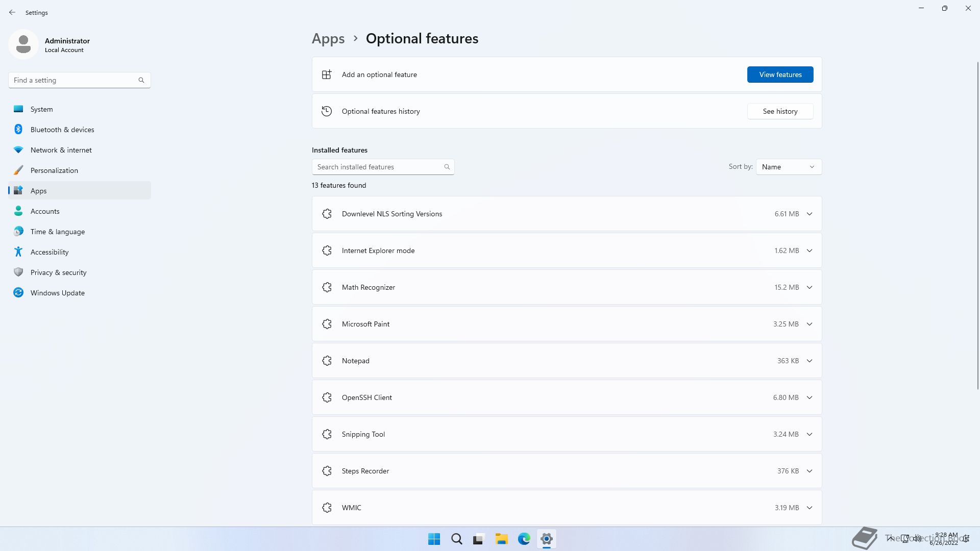Click the puzzle icon beside OpenSSH Client
Image resolution: width=980 pixels, height=551 pixels.
(x=327, y=397)
